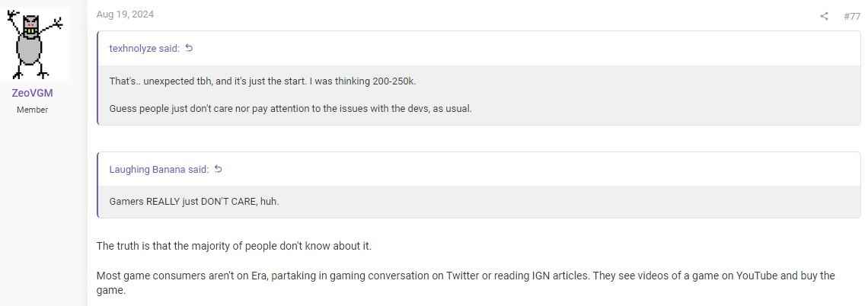Screen dimensions: 868x306
Task: Click the Aug 19, 2024 timestamp
Action: point(125,14)
